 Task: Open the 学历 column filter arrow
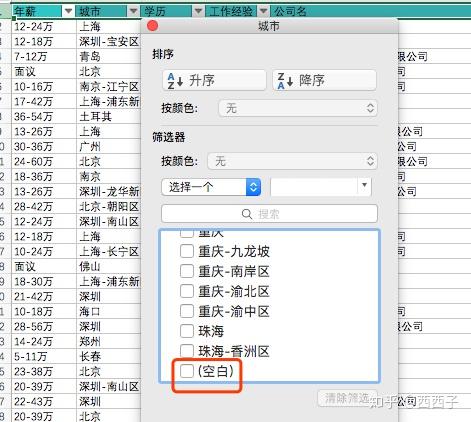(198, 11)
